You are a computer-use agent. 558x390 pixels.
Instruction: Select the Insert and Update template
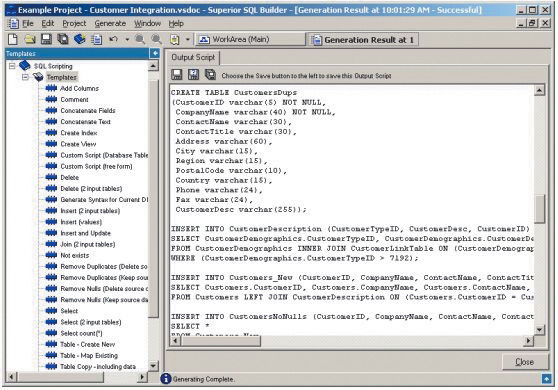click(85, 233)
